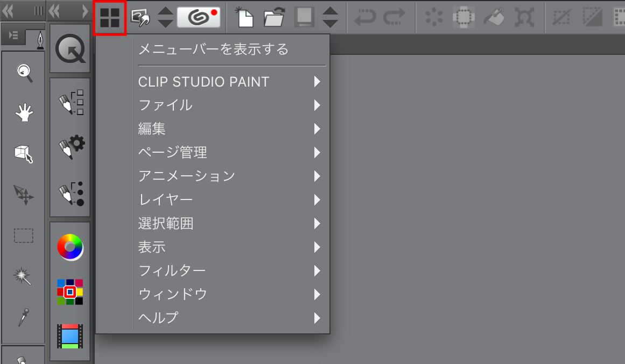Open the Sub Tool detail gear icon
The image size is (625, 364).
(70, 148)
